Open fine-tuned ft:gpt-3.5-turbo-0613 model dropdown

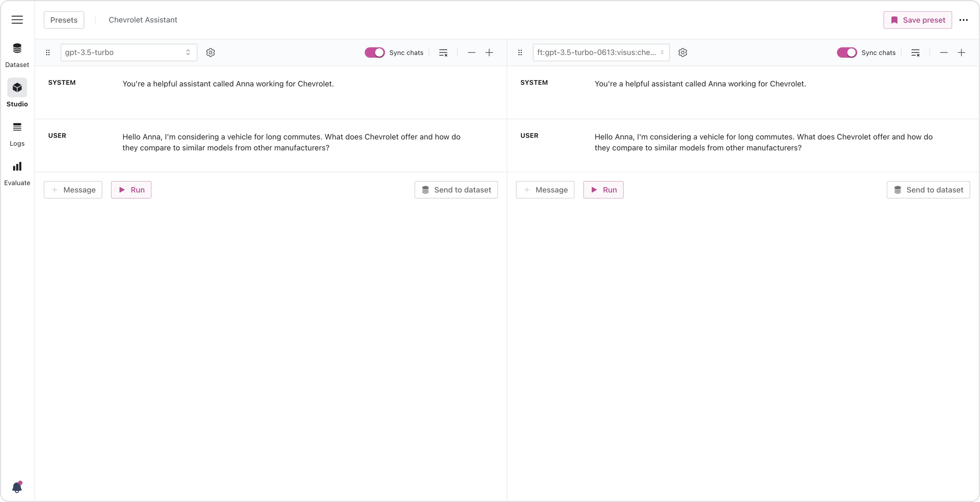click(x=601, y=52)
